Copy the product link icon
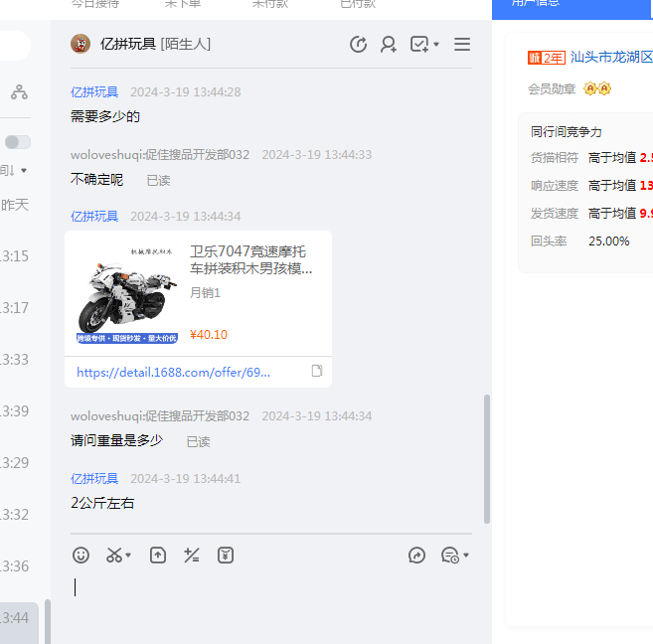The image size is (653, 644). coord(317,371)
